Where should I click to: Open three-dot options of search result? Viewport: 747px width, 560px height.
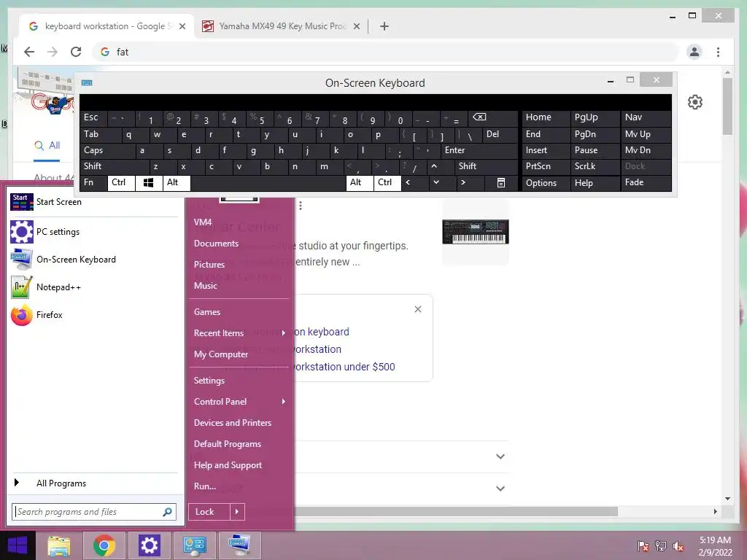point(300,206)
